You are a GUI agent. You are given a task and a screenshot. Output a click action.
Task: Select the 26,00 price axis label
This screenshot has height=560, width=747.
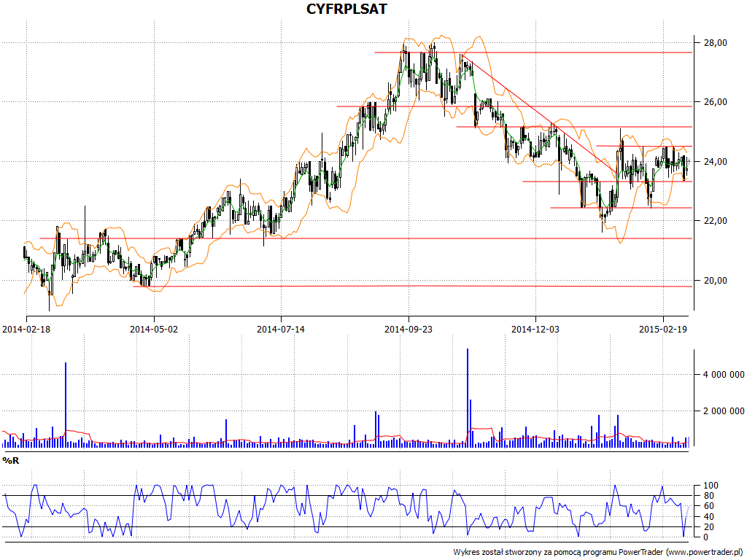click(715, 102)
